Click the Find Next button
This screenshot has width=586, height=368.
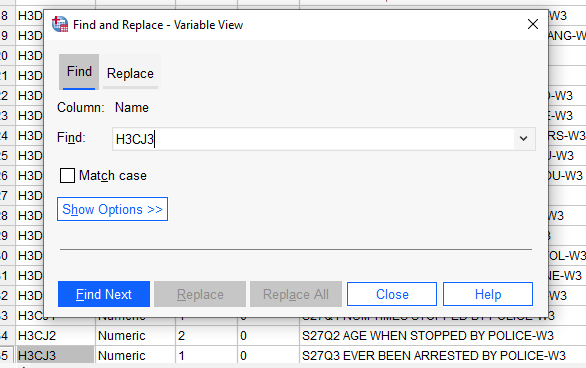[x=104, y=294]
